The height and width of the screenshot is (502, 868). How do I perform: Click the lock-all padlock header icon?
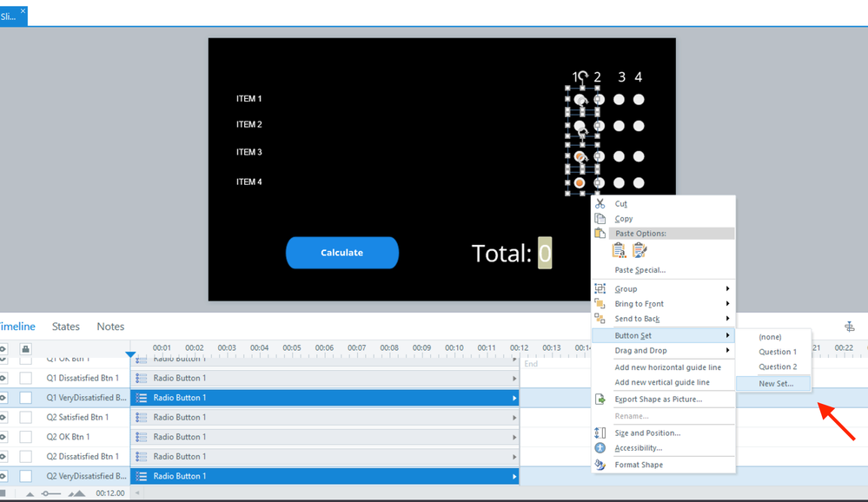pyautogui.click(x=25, y=349)
